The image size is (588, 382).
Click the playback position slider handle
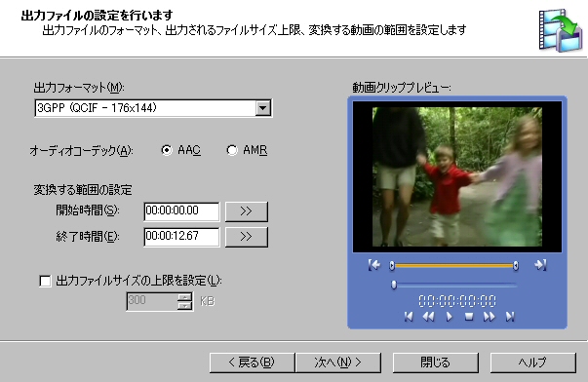[x=394, y=285]
